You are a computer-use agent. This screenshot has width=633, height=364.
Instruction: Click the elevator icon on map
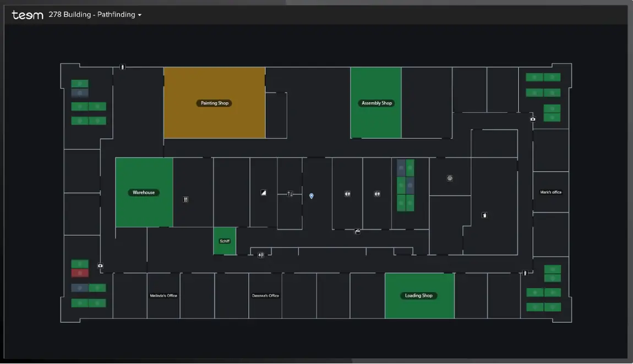click(290, 194)
